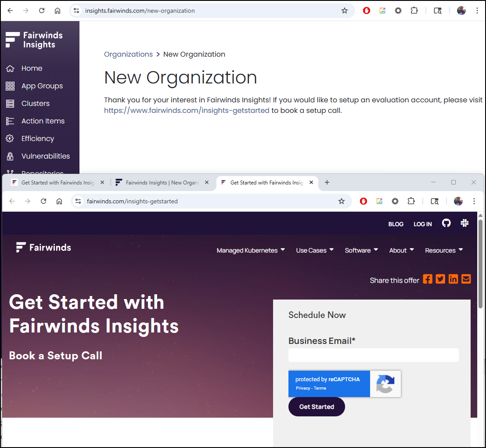486x448 pixels.
Task: Click the Fairwinds logo on website
Action: 44,247
